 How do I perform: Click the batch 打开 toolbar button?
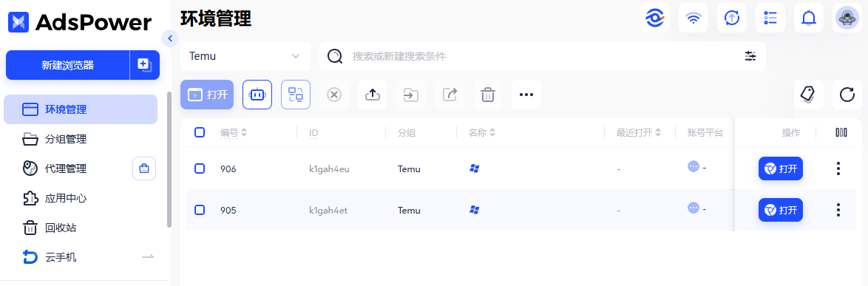pyautogui.click(x=207, y=95)
